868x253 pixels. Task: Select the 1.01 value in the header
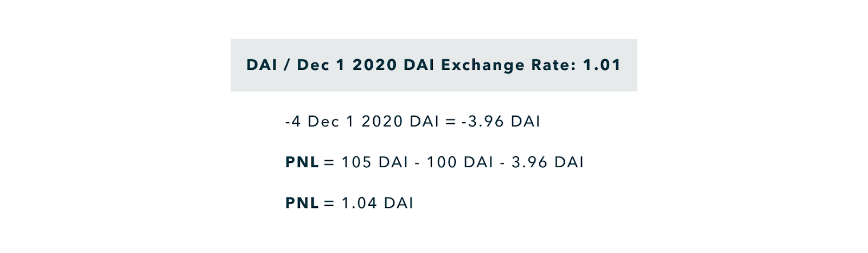coord(602,65)
